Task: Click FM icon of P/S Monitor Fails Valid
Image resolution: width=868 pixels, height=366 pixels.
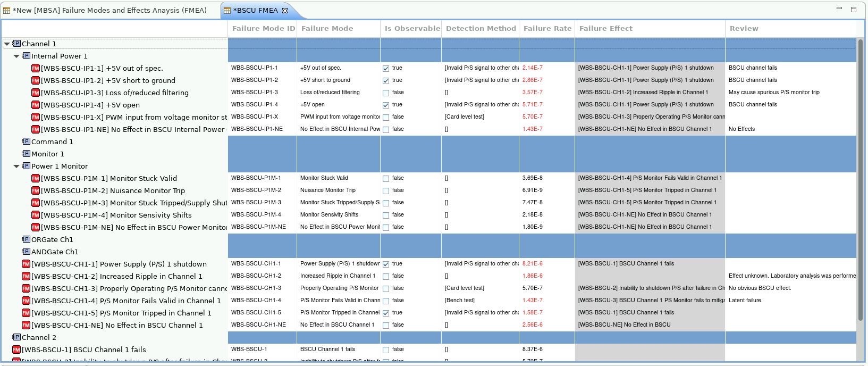Action: point(26,301)
